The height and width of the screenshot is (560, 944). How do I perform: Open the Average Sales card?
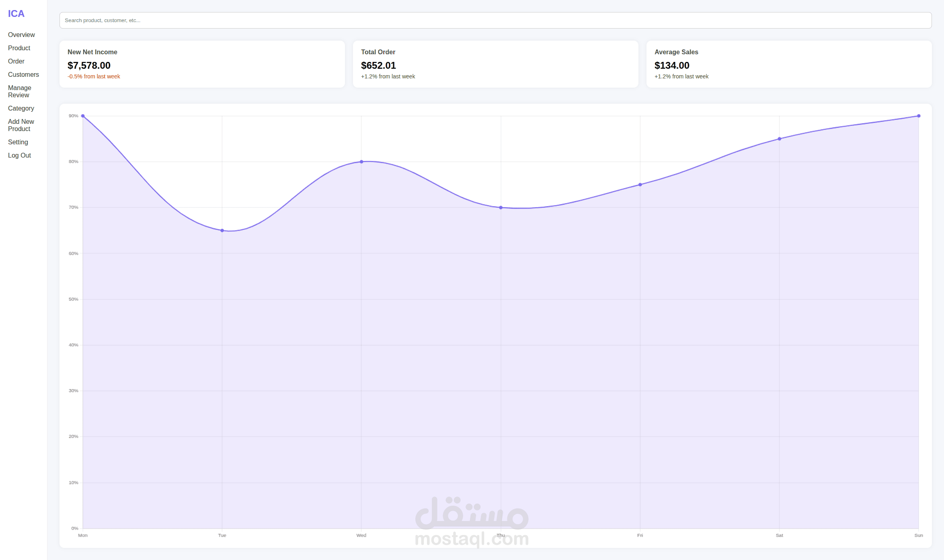point(789,64)
